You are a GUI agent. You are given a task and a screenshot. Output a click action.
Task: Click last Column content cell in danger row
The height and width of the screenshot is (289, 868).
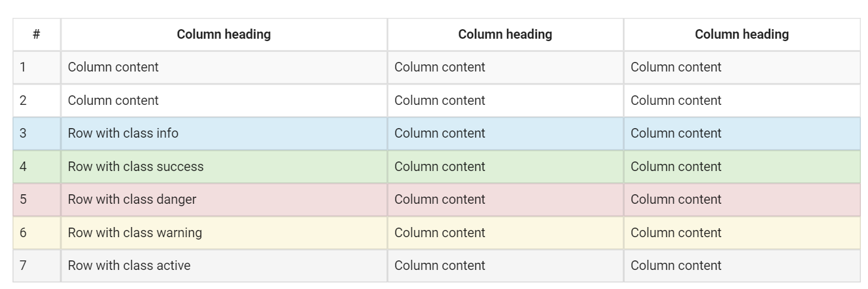[742, 200]
